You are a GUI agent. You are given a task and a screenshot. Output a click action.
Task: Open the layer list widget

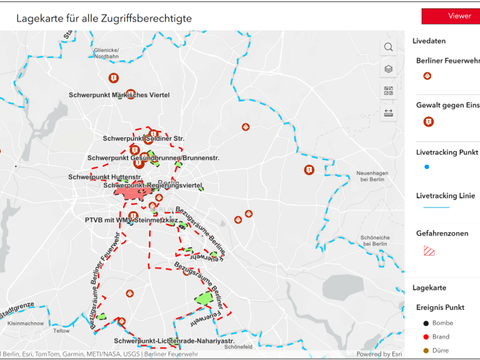pyautogui.click(x=388, y=69)
